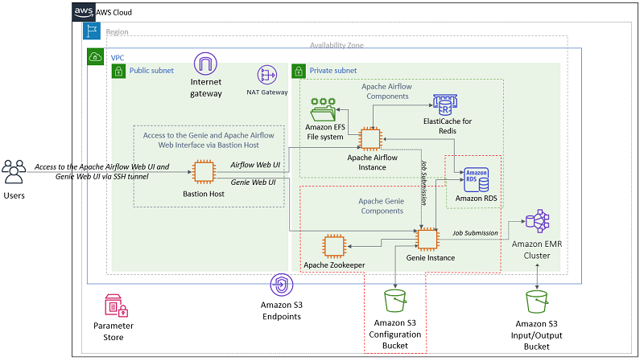The height and width of the screenshot is (361, 644).
Task: Click the S3 Input/Output Bucket icon
Action: 537,302
